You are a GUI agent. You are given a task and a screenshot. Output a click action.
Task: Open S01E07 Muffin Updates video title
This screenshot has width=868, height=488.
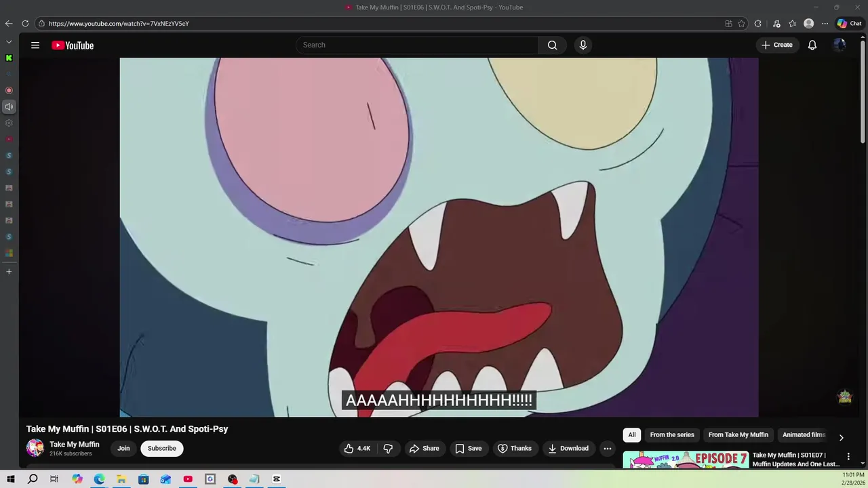[x=795, y=460]
